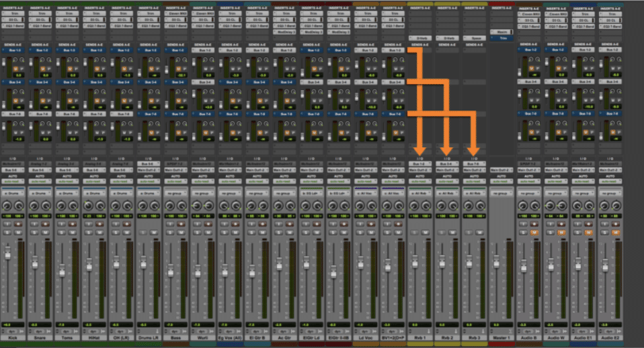Mute the Snare track
The image size is (644, 348).
45,232
